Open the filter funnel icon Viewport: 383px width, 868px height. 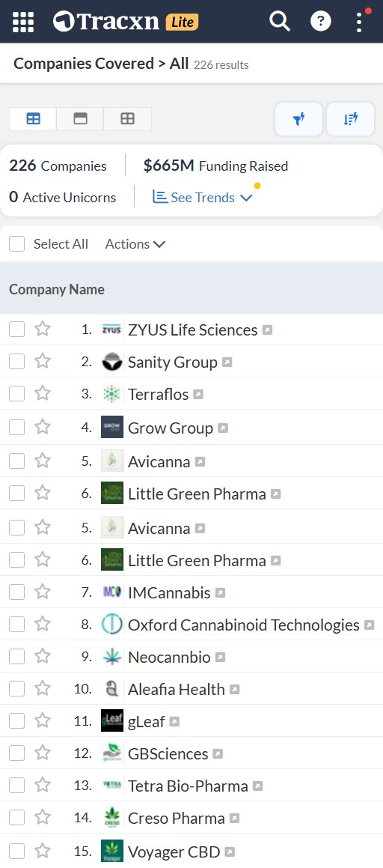point(299,118)
